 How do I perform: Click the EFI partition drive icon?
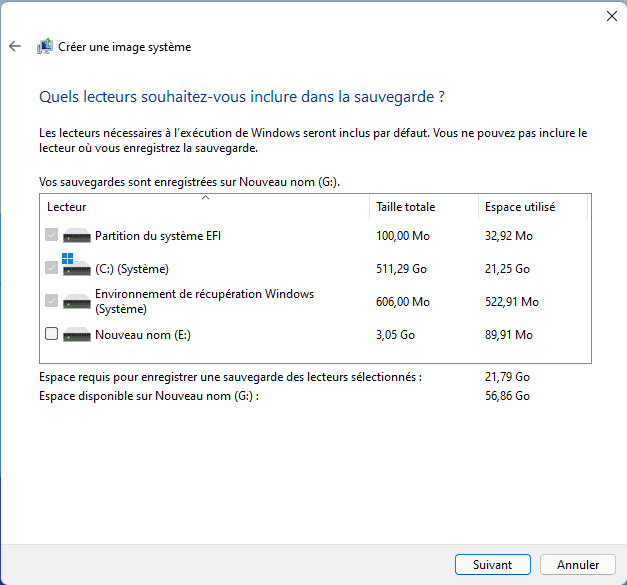pos(77,236)
